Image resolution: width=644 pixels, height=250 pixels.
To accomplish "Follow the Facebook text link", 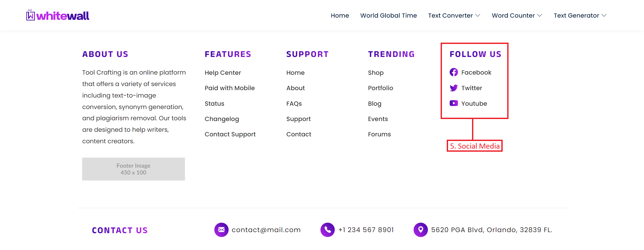I will [476, 73].
